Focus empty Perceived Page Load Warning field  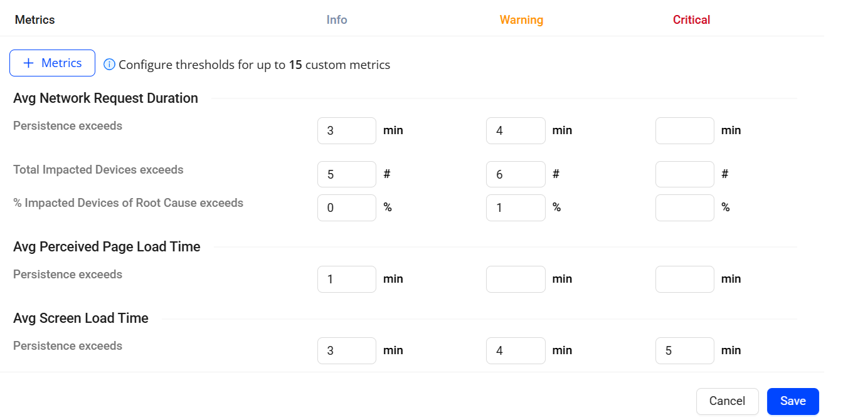[516, 279]
